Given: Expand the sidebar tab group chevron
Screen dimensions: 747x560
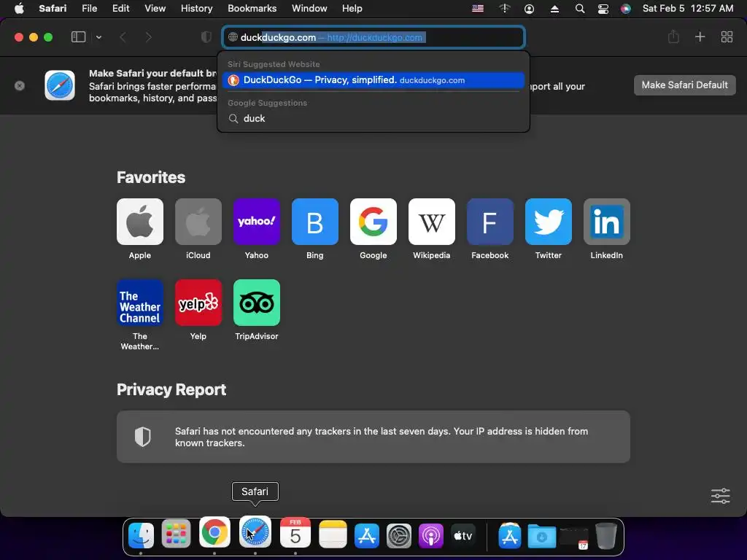Looking at the screenshot, I should pos(98,37).
